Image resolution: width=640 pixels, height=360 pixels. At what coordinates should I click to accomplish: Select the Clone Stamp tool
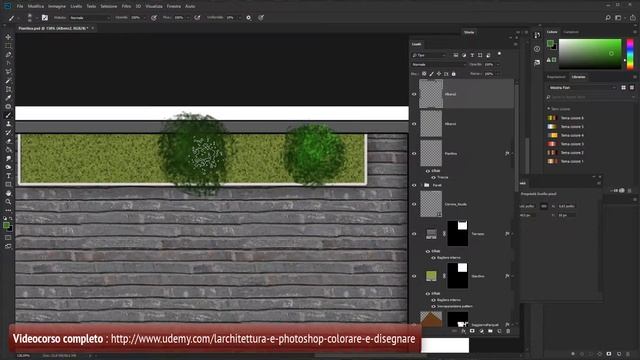8,124
